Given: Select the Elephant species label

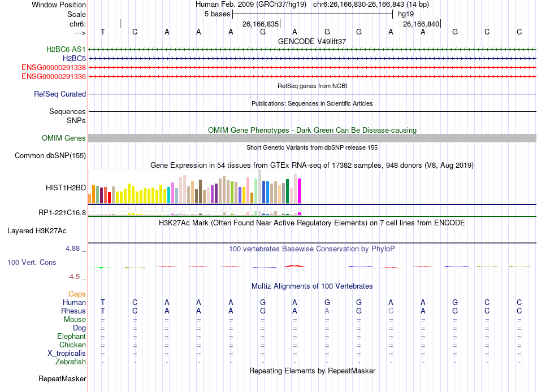Looking at the screenshot, I should (71, 336).
